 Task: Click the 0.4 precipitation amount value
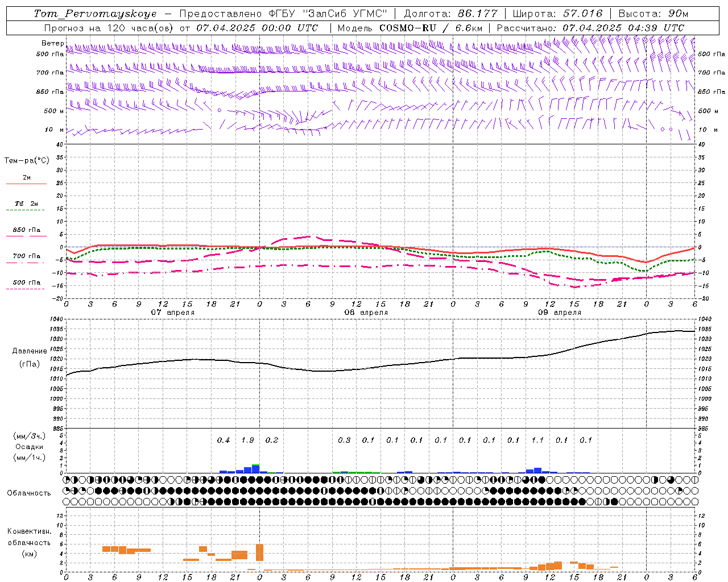point(224,440)
